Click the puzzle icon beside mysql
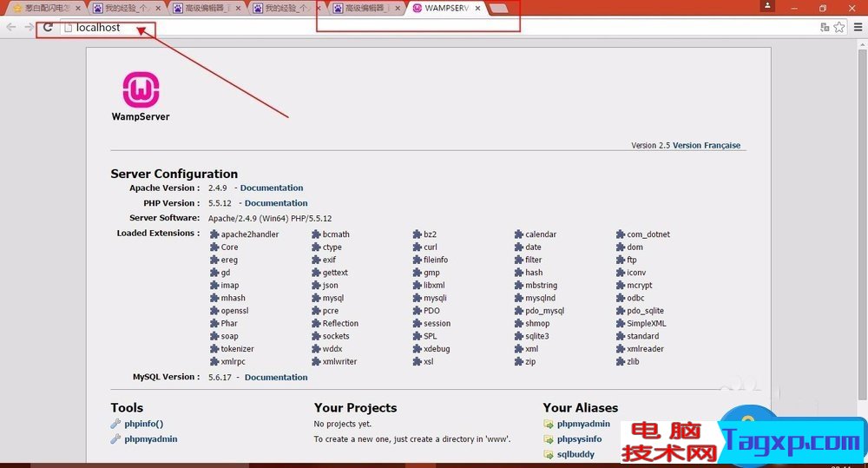 coord(316,298)
